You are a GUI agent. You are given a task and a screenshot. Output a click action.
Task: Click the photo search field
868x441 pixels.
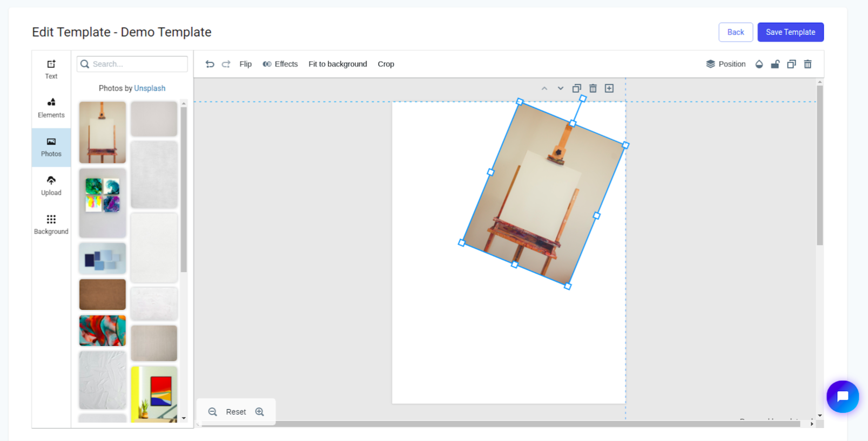pyautogui.click(x=132, y=64)
